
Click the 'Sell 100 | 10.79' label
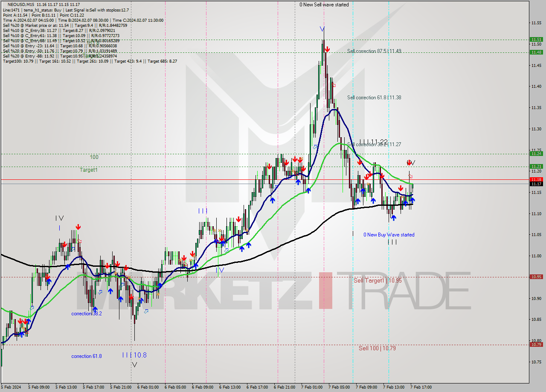click(x=377, y=348)
